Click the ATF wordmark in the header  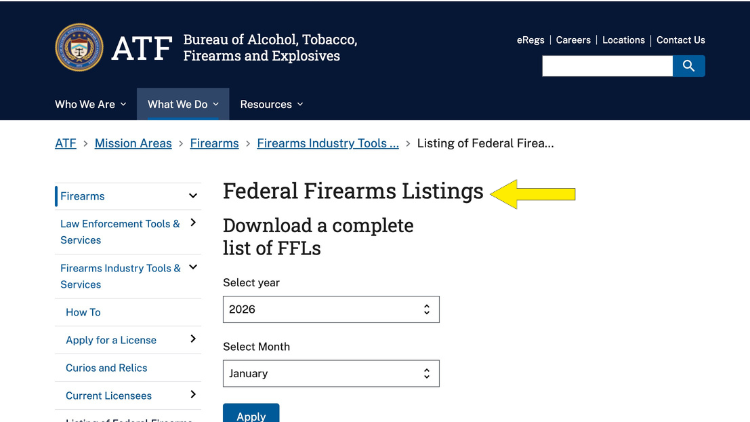click(x=142, y=48)
